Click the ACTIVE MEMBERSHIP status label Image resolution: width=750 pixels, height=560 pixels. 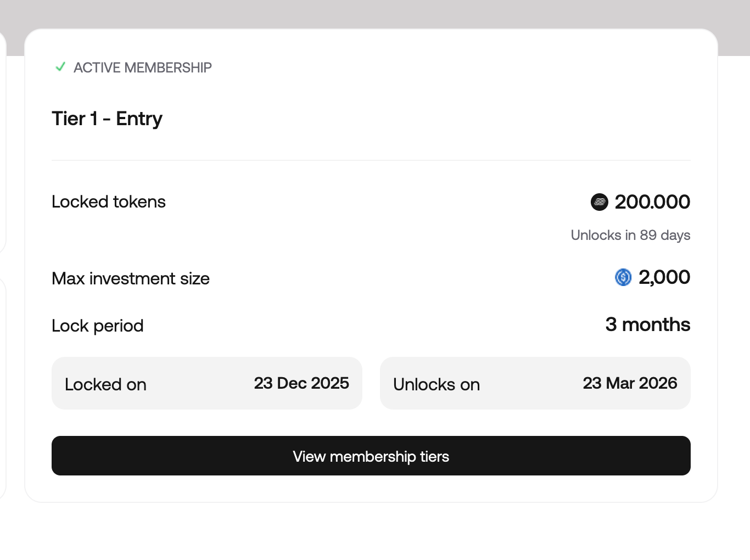142,68
